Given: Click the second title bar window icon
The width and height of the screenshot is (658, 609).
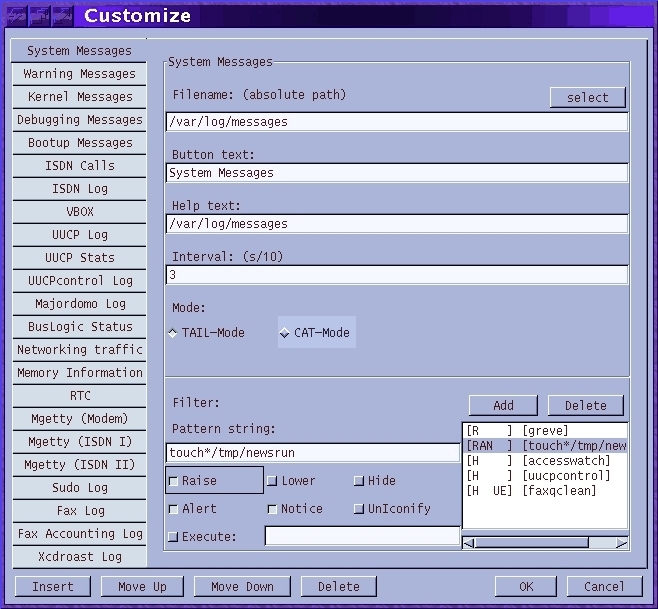Looking at the screenshot, I should 39,16.
